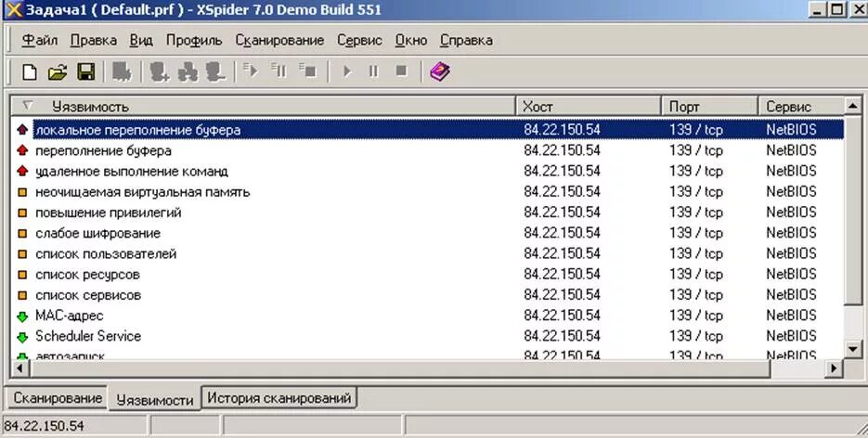Image resolution: width=868 pixels, height=438 pixels.
Task: Click the vertical scrollbar up arrow
Action: (x=853, y=105)
